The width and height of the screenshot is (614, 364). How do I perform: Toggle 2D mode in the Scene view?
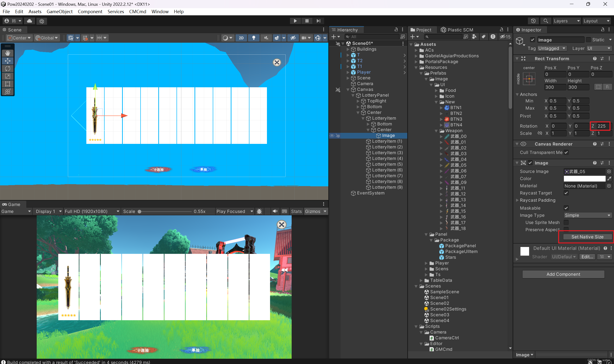pos(241,38)
